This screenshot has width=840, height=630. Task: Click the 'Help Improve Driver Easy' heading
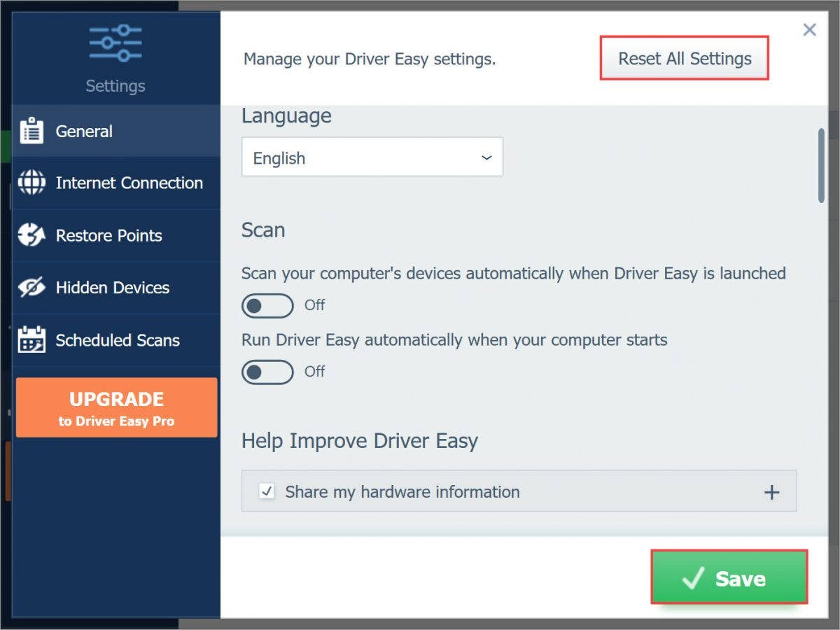coord(360,441)
